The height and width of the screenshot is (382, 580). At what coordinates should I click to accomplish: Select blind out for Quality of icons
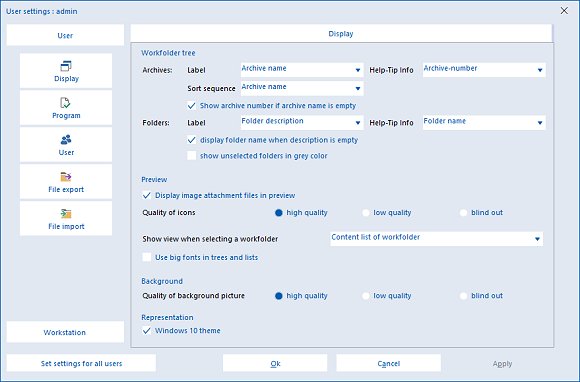click(463, 213)
